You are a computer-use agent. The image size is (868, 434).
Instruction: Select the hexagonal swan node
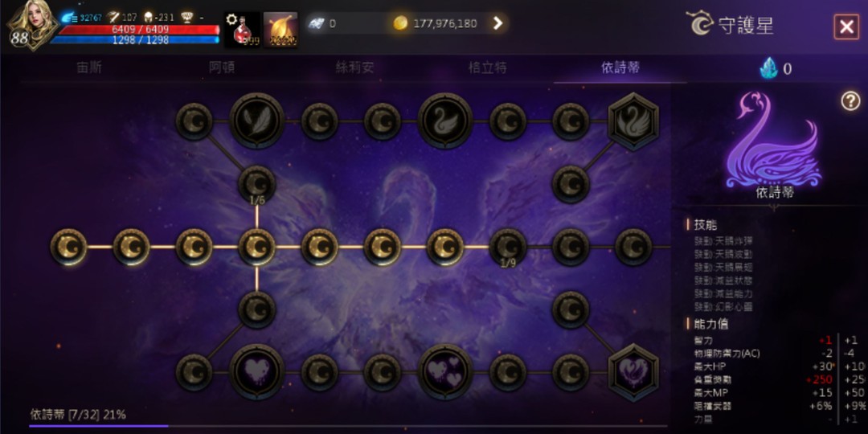tap(633, 121)
